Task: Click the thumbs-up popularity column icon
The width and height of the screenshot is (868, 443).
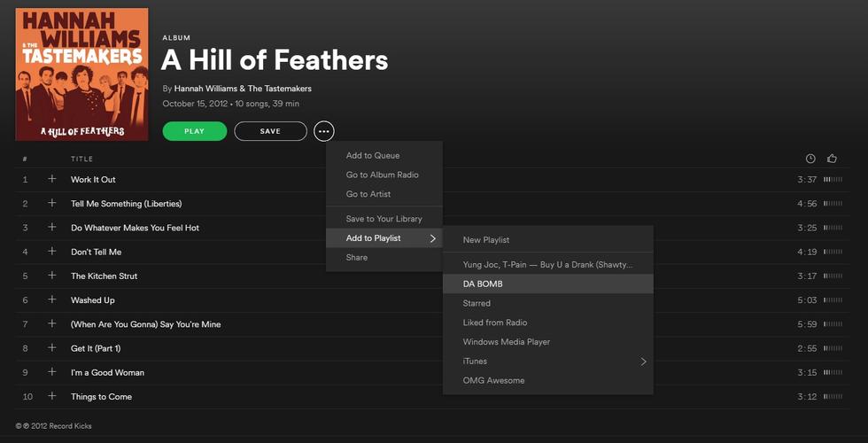Action: (x=832, y=159)
